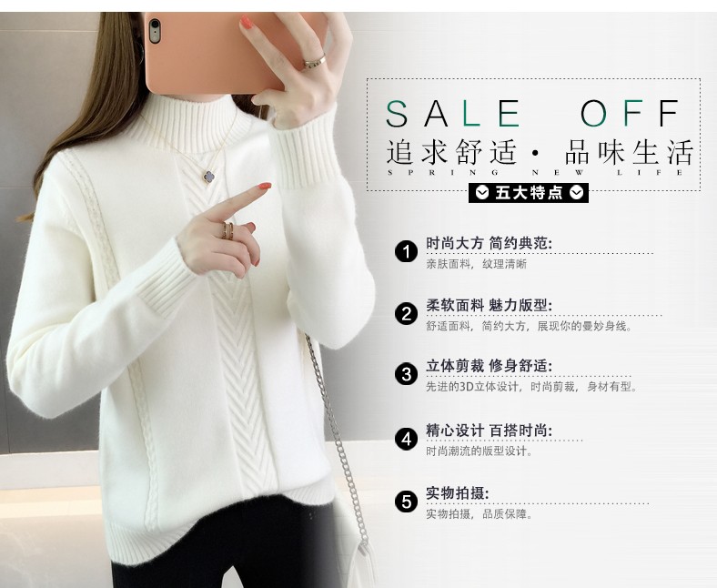This screenshot has height=588, width=717.
Task: Select the heading 精心设计 百搭时尚
Action: point(489,431)
